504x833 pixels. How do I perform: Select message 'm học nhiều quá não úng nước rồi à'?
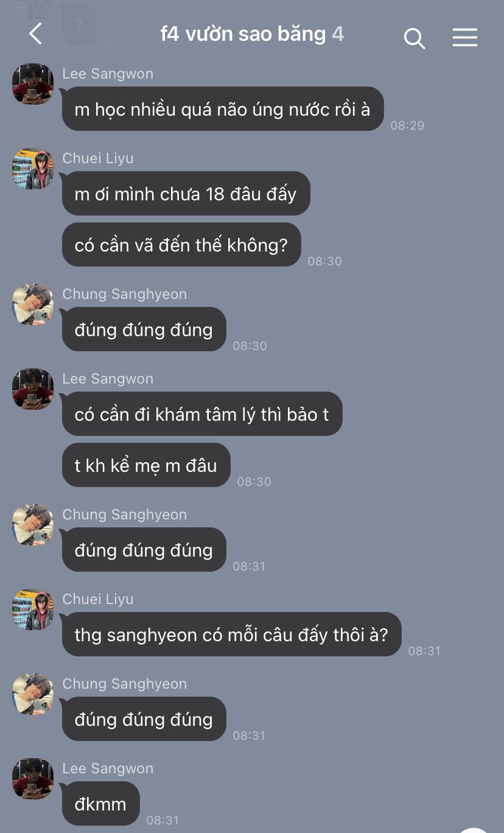tap(223, 109)
